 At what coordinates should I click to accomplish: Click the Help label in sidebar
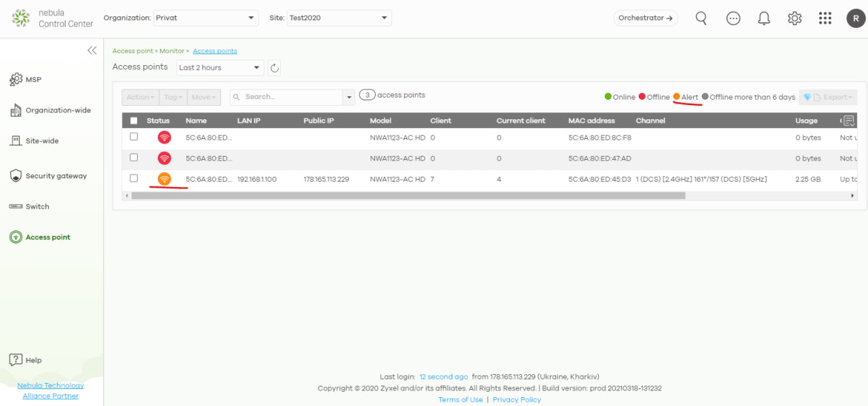33,361
